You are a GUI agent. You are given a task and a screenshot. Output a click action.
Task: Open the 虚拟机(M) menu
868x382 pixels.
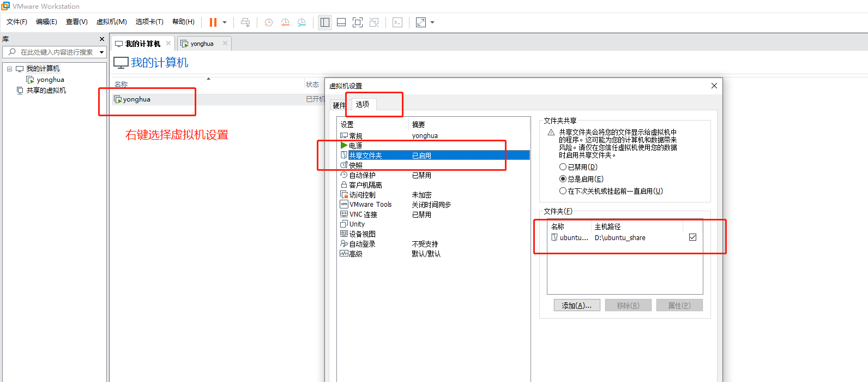(111, 22)
